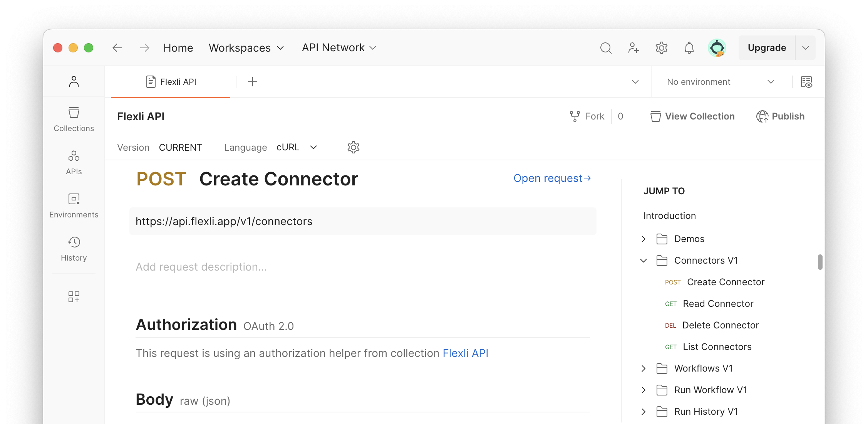Click the Workflows V1 folder icon
This screenshot has width=868, height=424.
(662, 368)
